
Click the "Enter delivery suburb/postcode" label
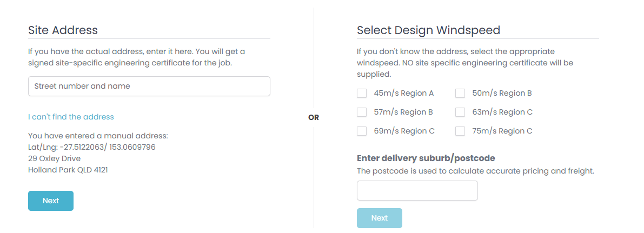[x=426, y=158]
